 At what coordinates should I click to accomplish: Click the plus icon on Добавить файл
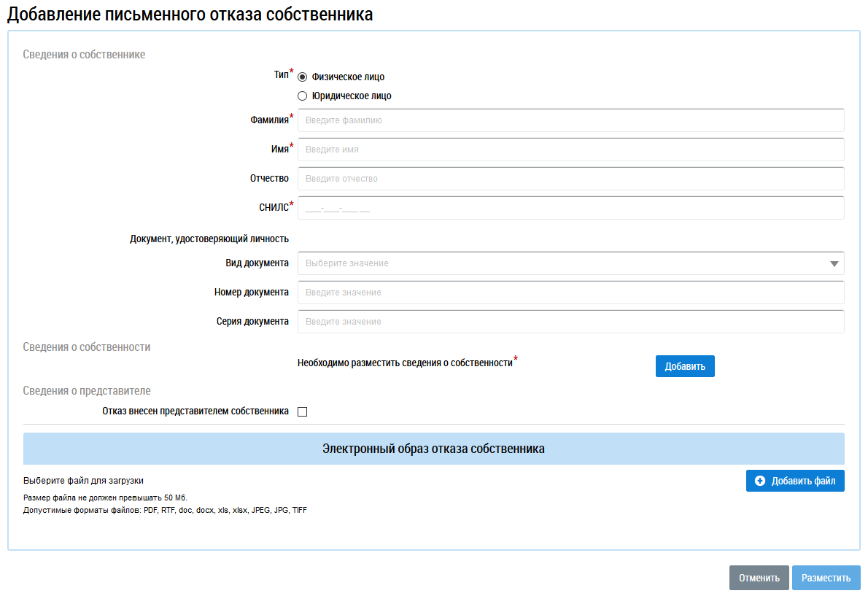(760, 481)
